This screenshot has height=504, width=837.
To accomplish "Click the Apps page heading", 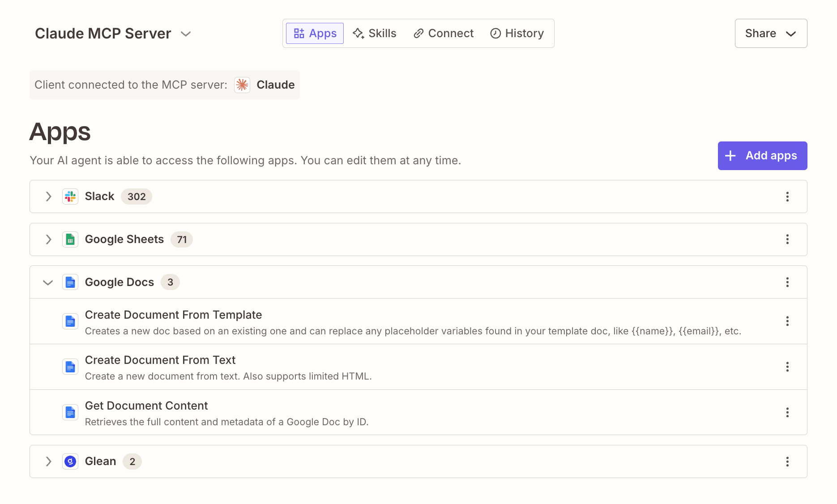I will (60, 132).
